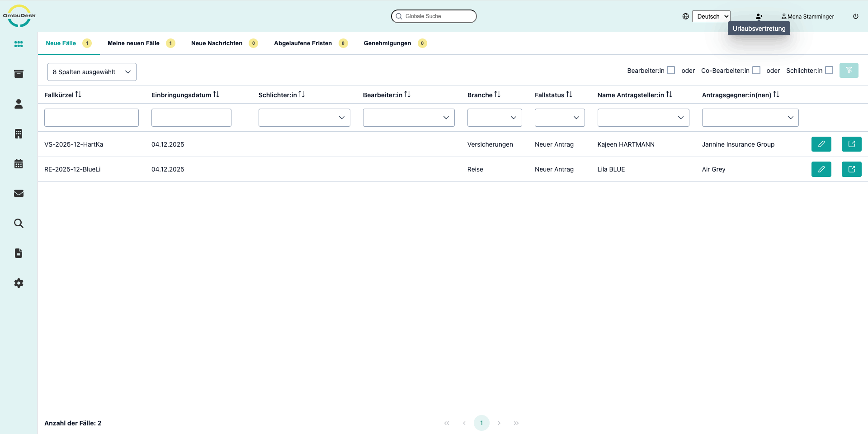Switch to the Meine neuen Fälle tab
The image size is (868, 434).
tap(133, 43)
